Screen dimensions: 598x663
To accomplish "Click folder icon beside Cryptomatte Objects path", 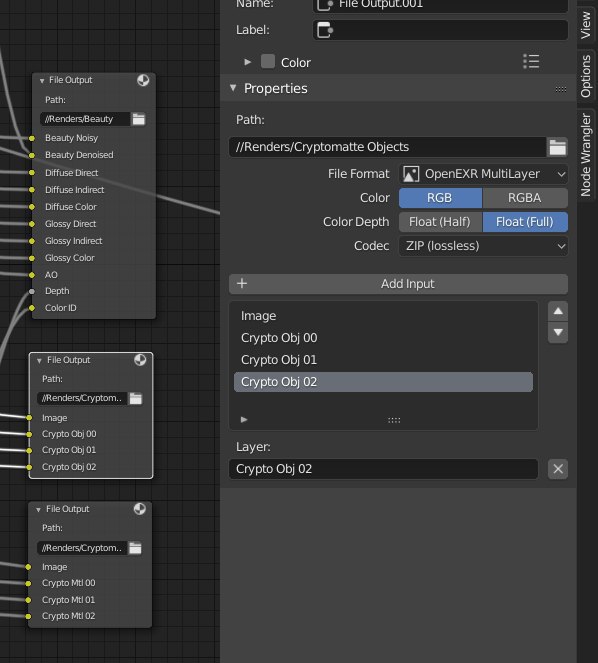I will [557, 147].
